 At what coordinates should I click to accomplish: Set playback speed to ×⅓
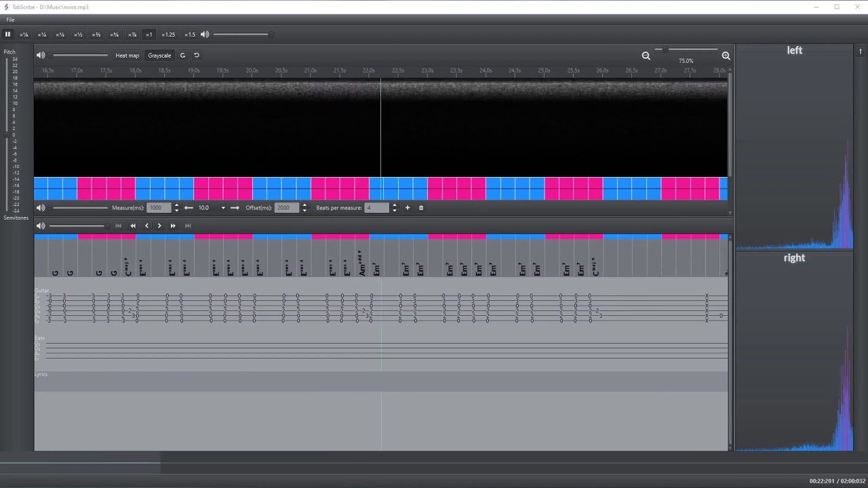click(x=60, y=35)
